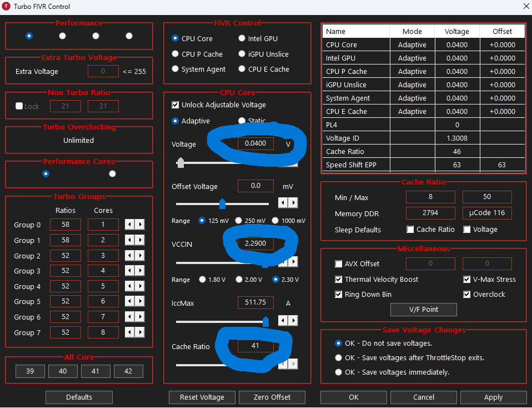Screen dimensions: 532x408
Task: Edit Group 0 ratio field
Action: [66, 225]
